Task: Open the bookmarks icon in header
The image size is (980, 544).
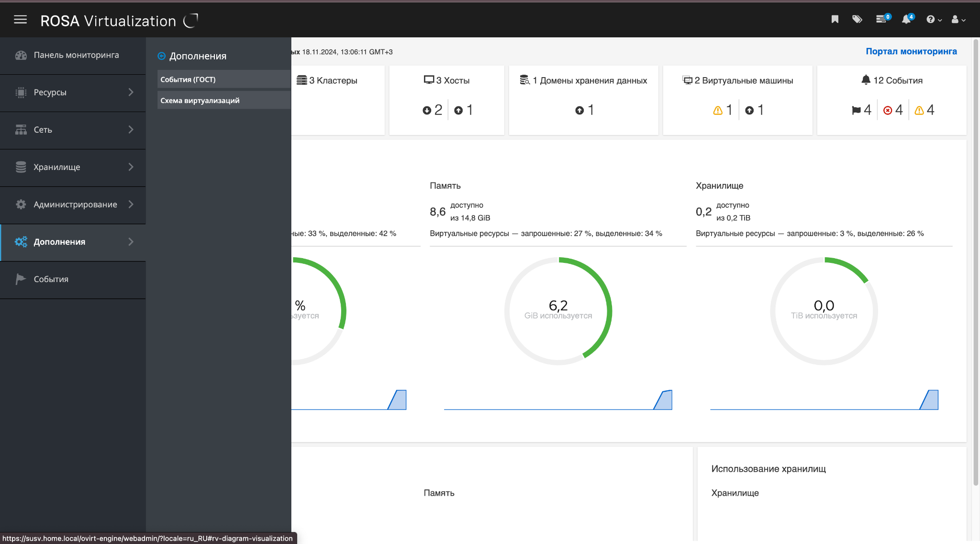Action: coord(835,19)
